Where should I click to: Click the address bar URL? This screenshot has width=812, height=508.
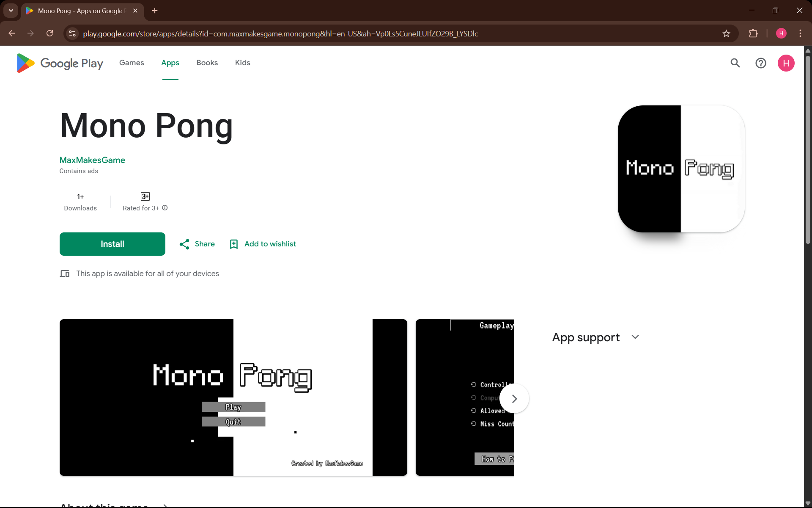(280, 33)
